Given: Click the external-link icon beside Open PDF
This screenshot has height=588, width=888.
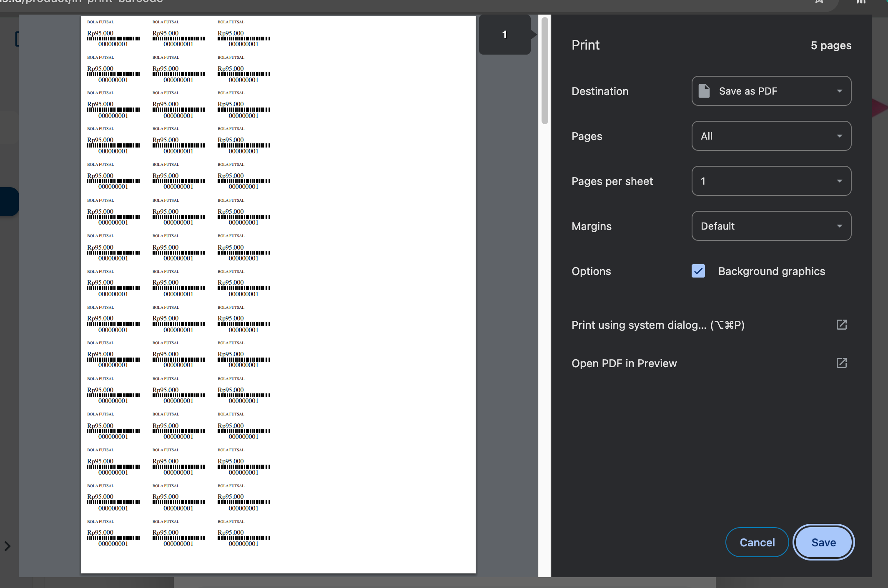Looking at the screenshot, I should pos(842,363).
